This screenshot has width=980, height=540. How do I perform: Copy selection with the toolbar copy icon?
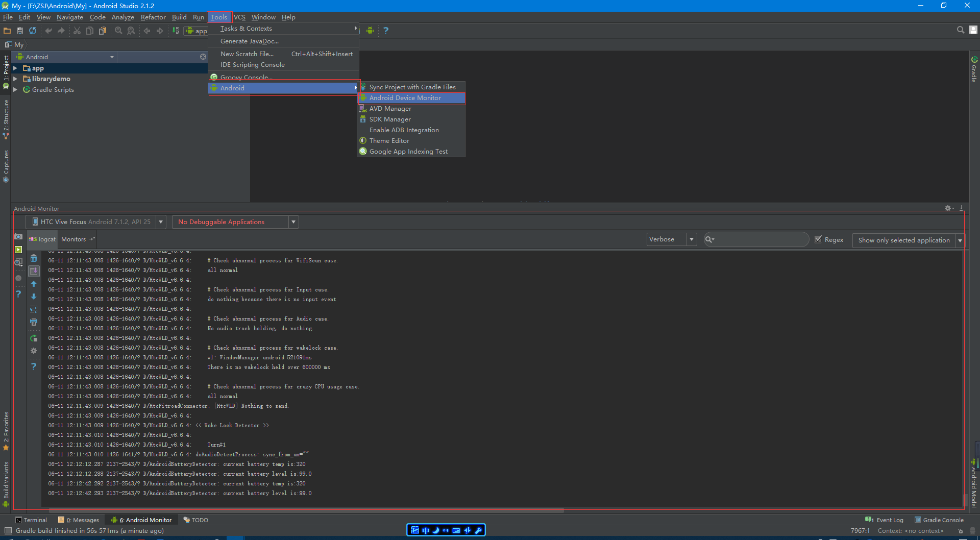click(90, 31)
